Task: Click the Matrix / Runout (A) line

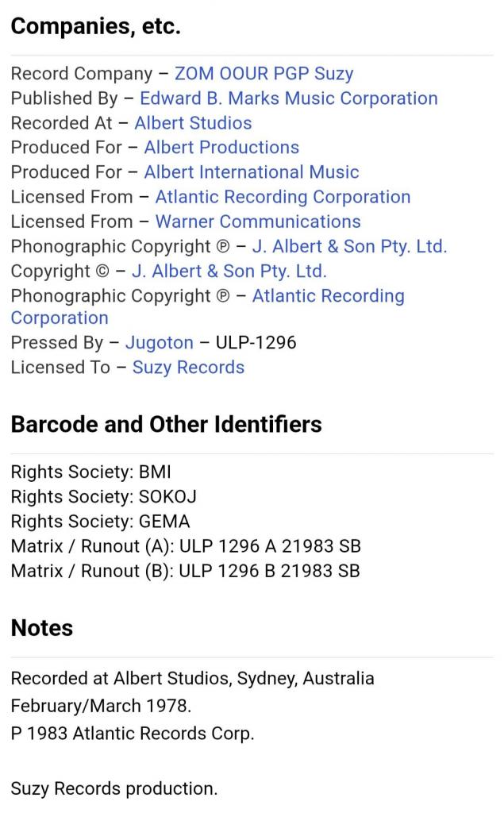Action: pos(185,546)
